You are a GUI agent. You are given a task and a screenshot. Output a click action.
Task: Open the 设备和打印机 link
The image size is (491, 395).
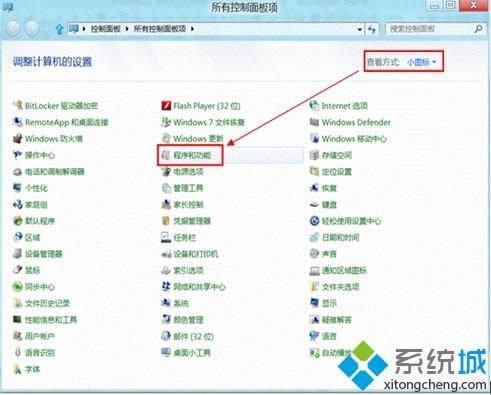(196, 254)
